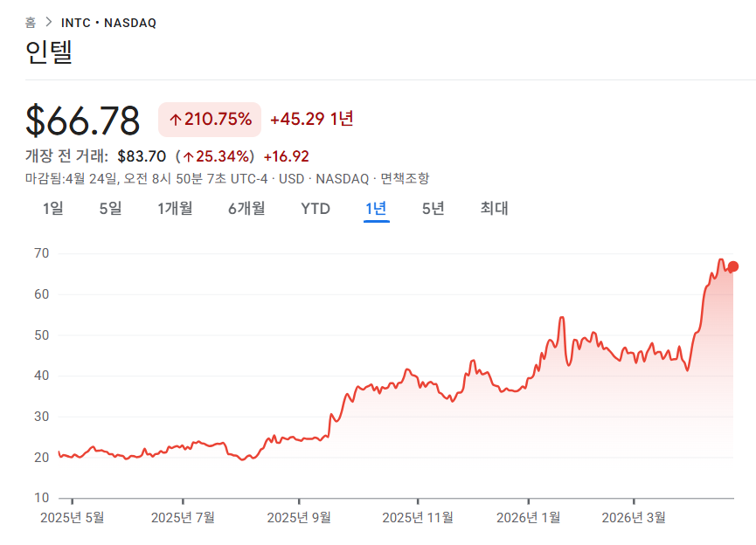
Task: Click the ↑210.75% change badge
Action: pyautogui.click(x=209, y=117)
